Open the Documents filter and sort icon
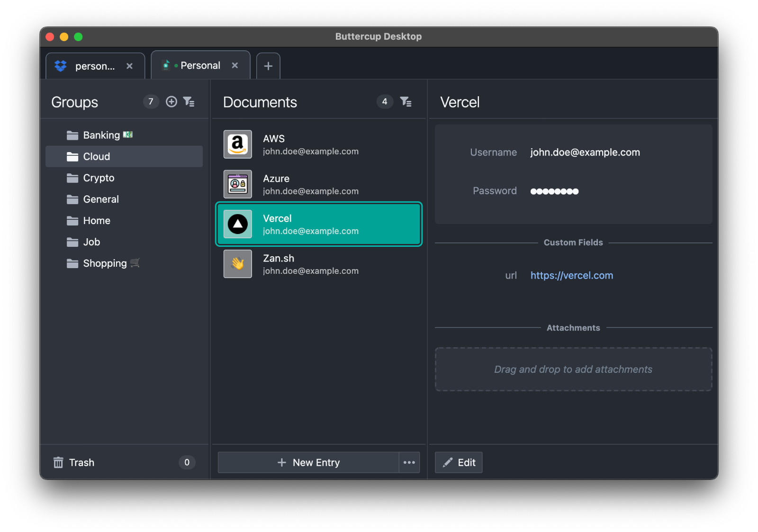Viewport: 758px width, 532px height. pos(406,101)
